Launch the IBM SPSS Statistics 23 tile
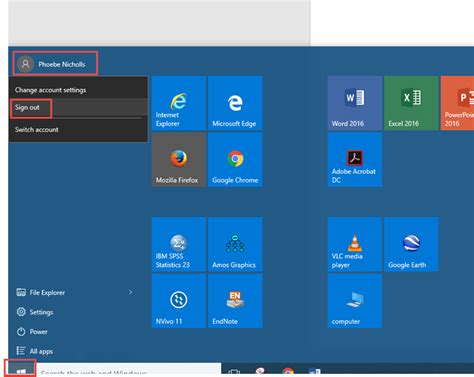This screenshot has height=377, width=474. [x=179, y=244]
